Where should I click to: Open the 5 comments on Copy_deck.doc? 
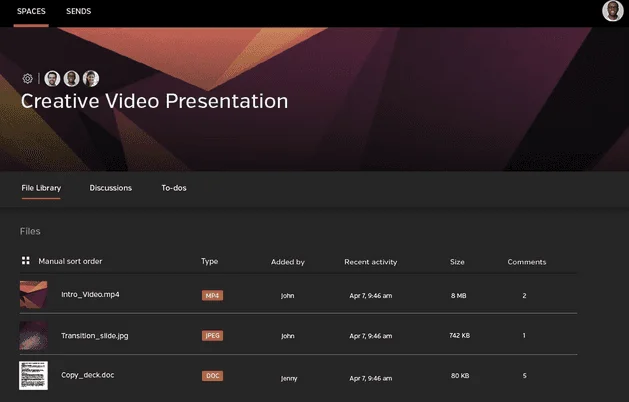point(524,376)
